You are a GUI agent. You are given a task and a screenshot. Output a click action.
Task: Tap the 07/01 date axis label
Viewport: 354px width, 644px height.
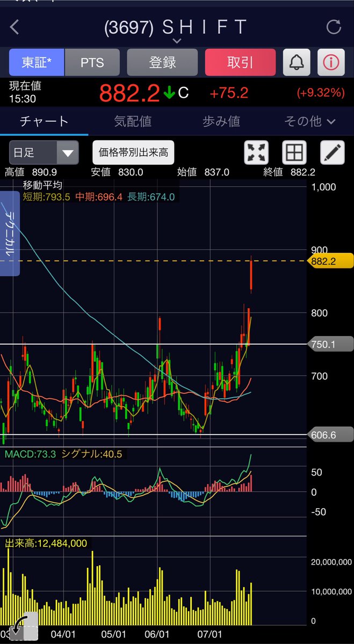point(211,634)
